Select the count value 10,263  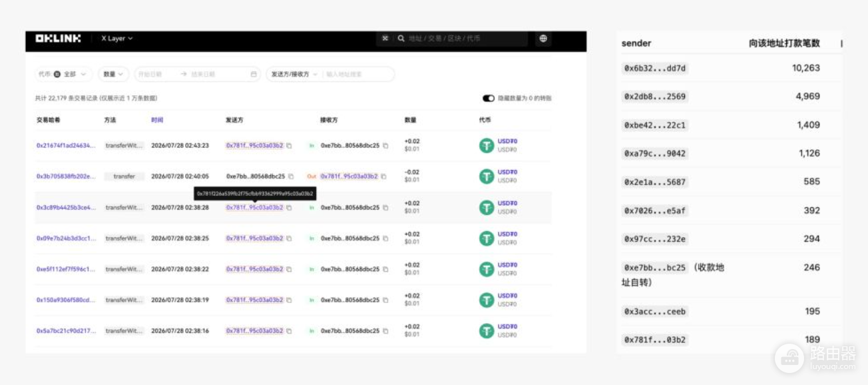805,68
